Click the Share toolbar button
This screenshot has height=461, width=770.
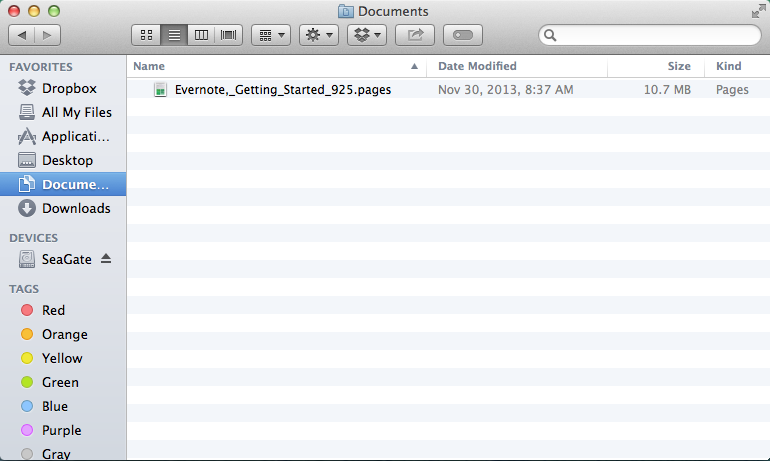[415, 35]
